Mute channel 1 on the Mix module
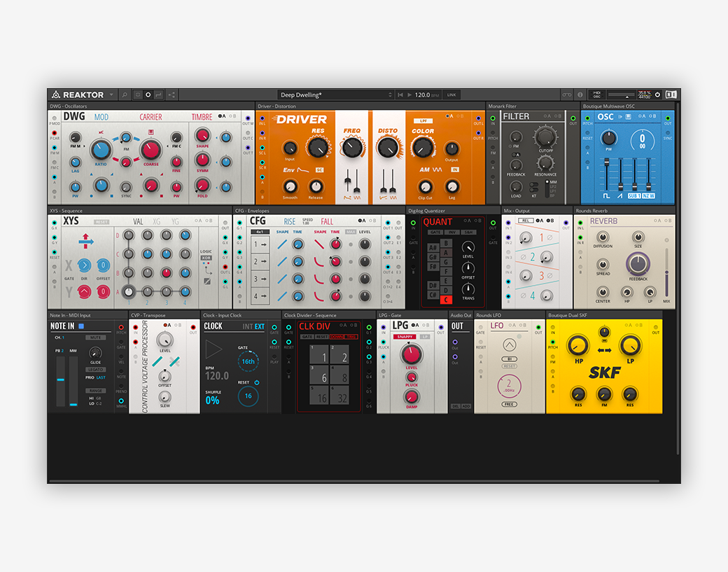This screenshot has width=728, height=572. pyautogui.click(x=549, y=238)
